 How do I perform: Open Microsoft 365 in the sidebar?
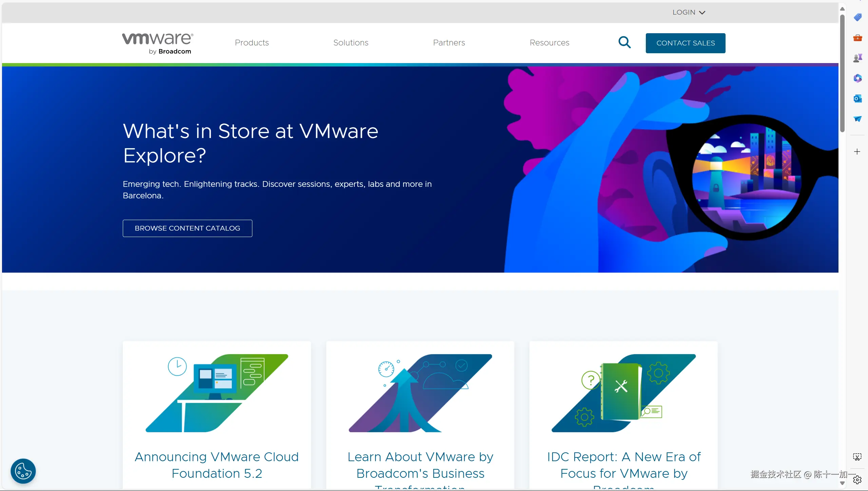(x=858, y=78)
